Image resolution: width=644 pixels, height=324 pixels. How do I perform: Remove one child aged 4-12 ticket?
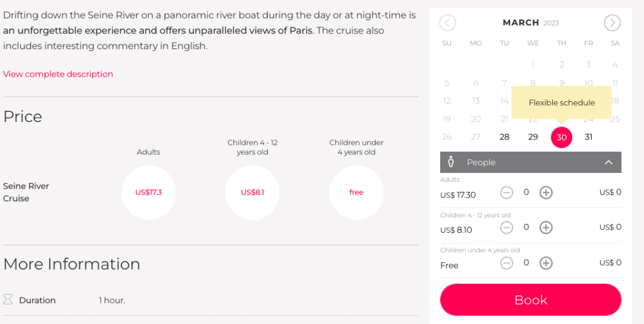tap(507, 227)
